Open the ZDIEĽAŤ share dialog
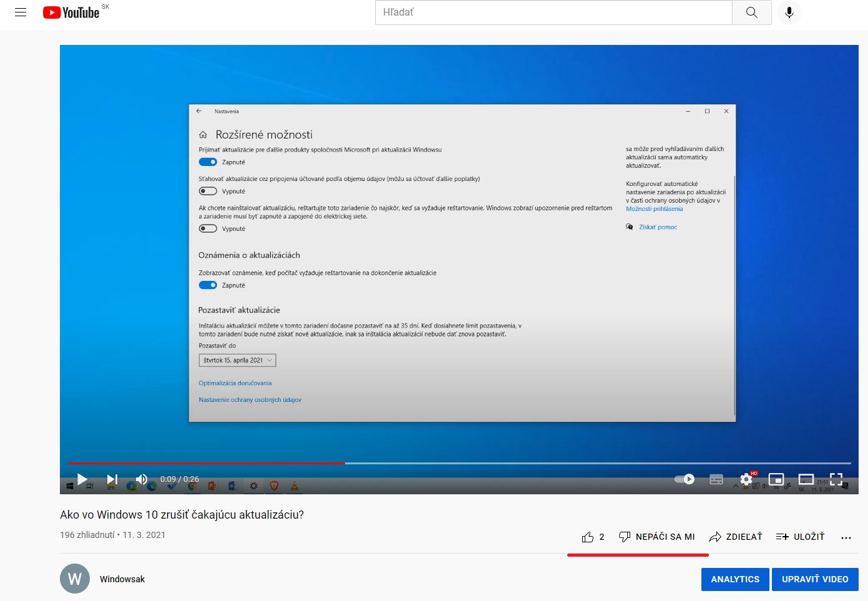Viewport: 868px width, 601px height. [736, 537]
